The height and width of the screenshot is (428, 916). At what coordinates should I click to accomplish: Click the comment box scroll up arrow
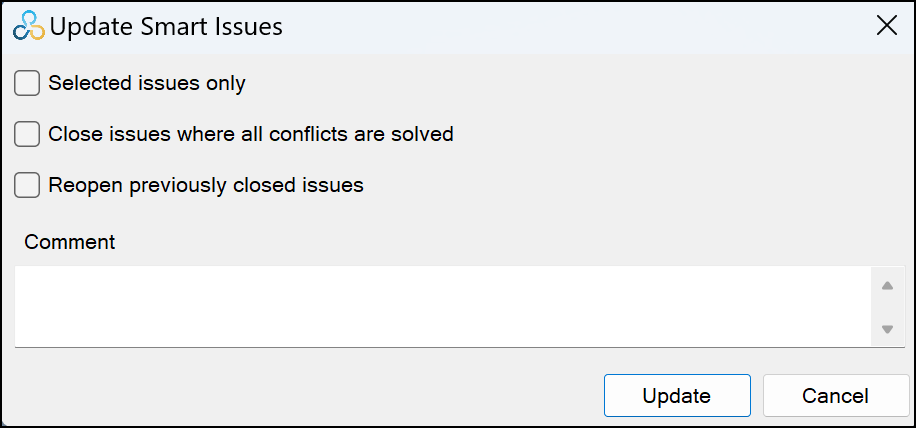coord(887,286)
